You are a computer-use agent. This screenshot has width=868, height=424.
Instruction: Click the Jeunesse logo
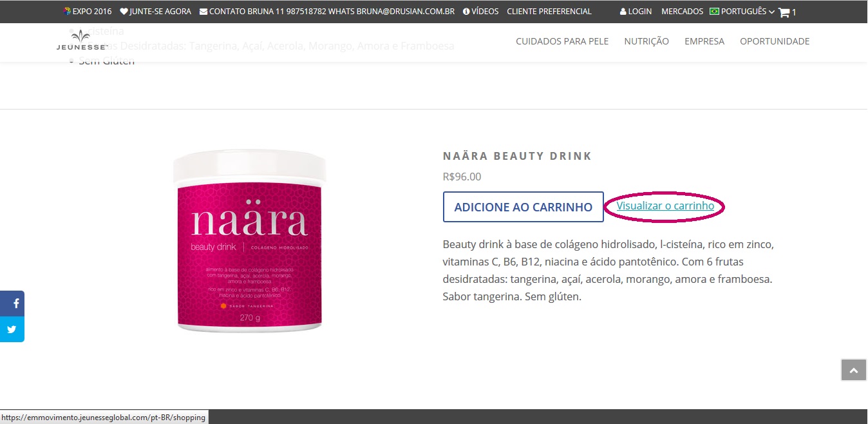pos(81,41)
